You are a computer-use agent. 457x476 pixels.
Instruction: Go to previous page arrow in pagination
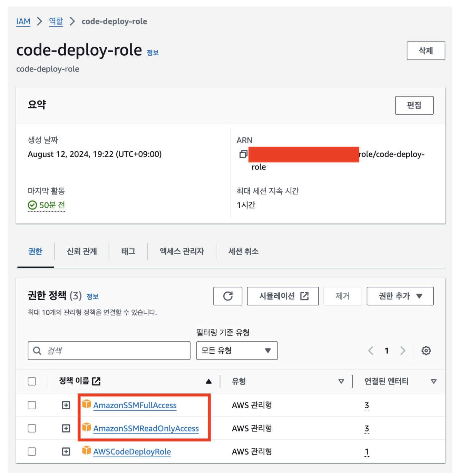point(371,351)
